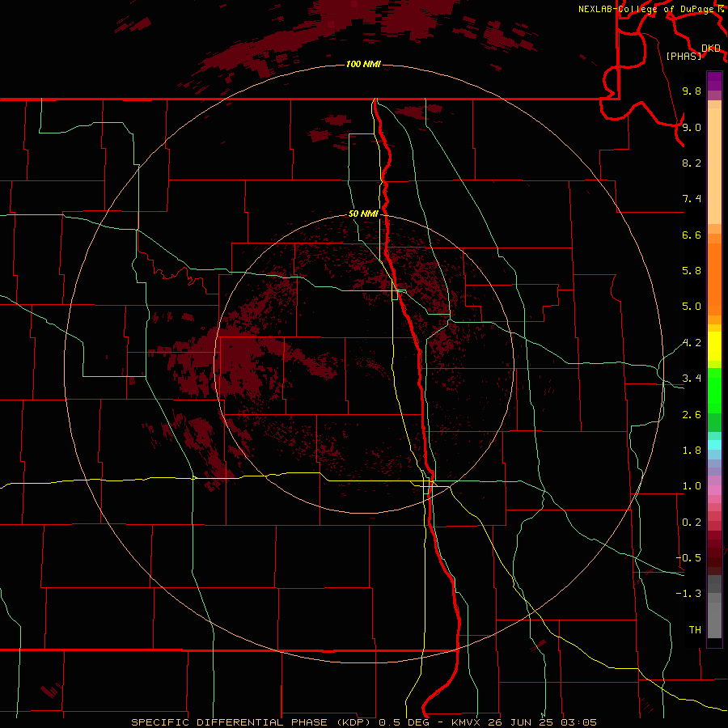The image size is (728, 728).
Task: Click the 9.8 value on the color scale
Action: (x=692, y=91)
